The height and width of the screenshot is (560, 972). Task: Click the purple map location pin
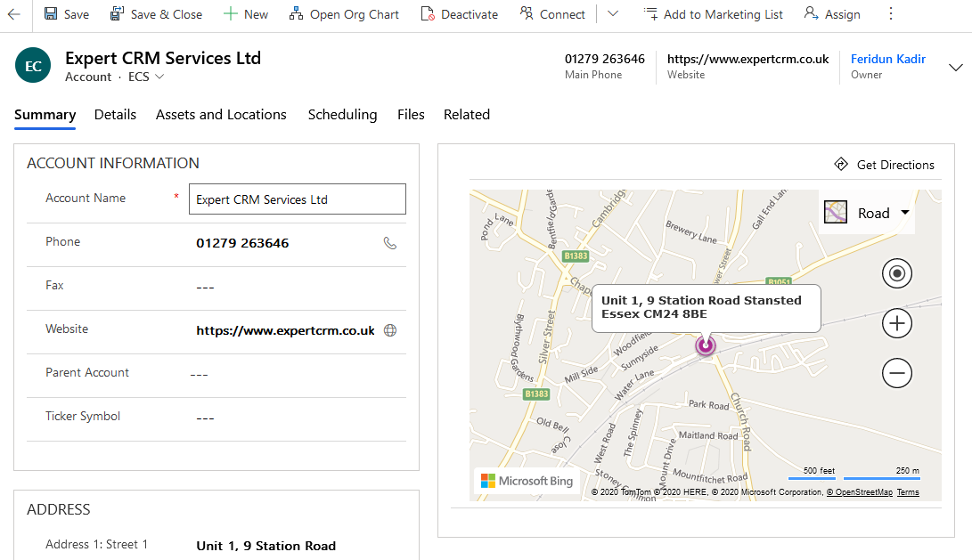[x=706, y=345]
